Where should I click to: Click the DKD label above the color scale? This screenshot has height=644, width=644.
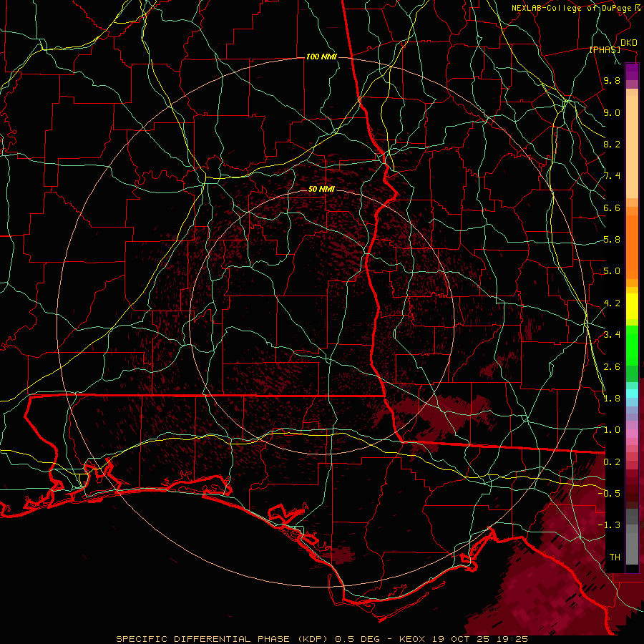point(628,43)
